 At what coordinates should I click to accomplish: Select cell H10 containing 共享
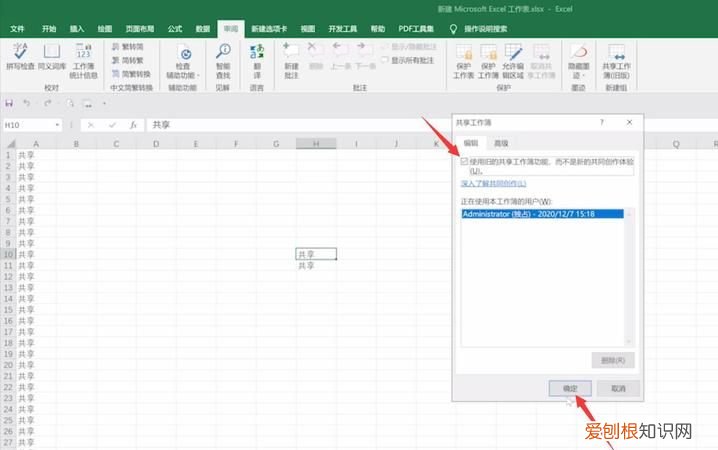coord(316,254)
